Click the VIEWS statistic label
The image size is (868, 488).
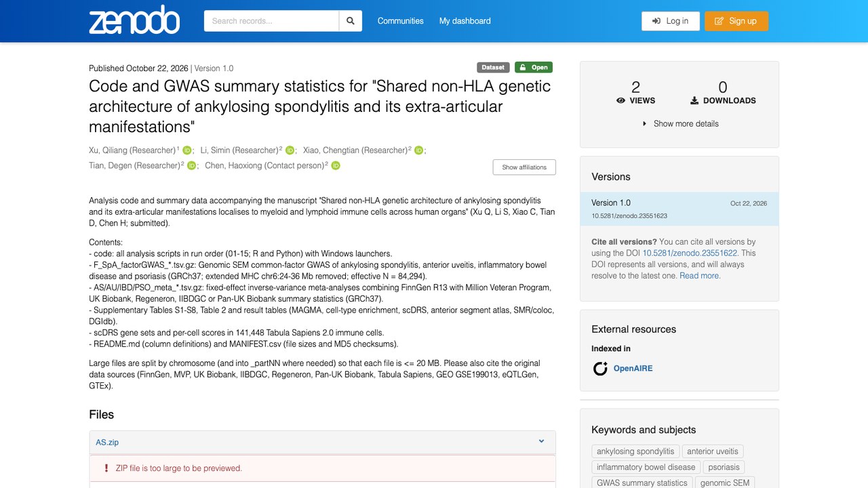tap(636, 100)
